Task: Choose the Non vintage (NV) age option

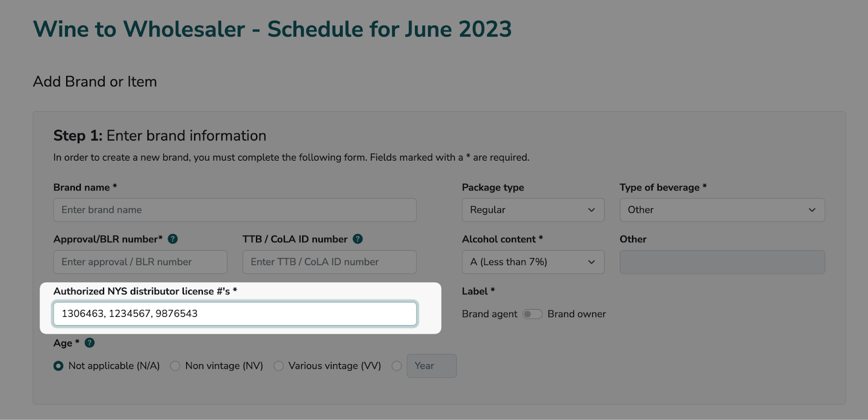Action: 175,366
